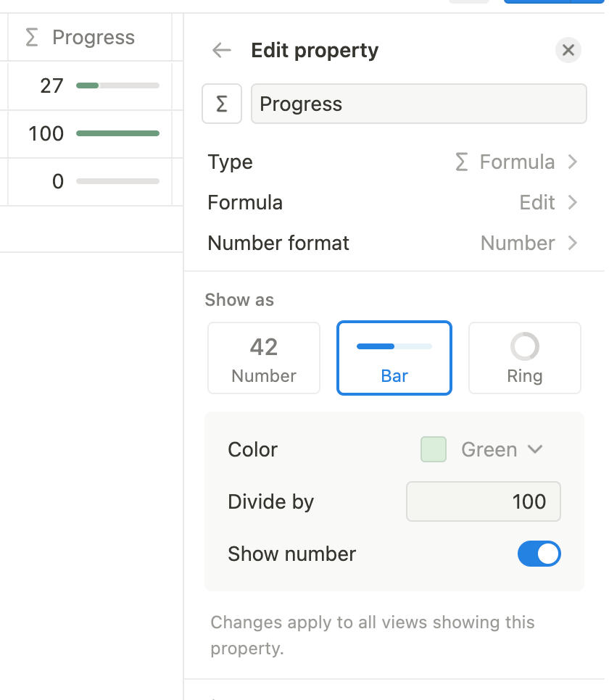Open the Type Formula submenu
The height and width of the screenshot is (700, 609).
click(515, 162)
